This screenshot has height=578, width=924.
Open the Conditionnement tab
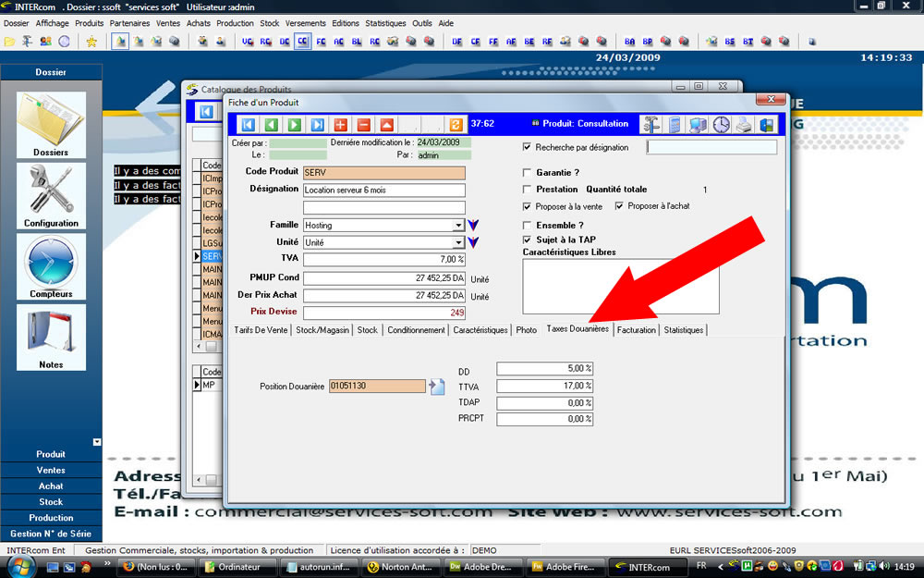pos(416,330)
